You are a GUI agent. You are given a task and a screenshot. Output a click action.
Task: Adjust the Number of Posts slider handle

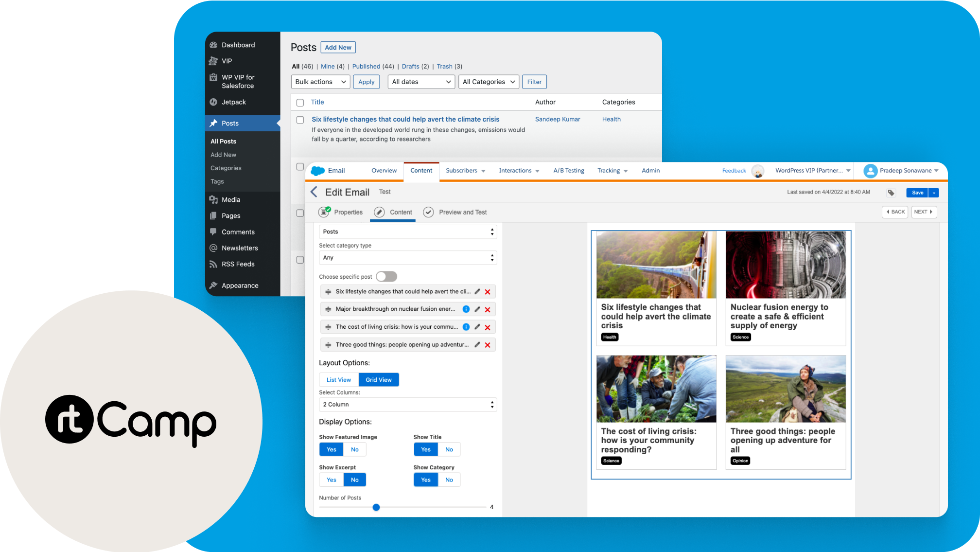click(376, 507)
